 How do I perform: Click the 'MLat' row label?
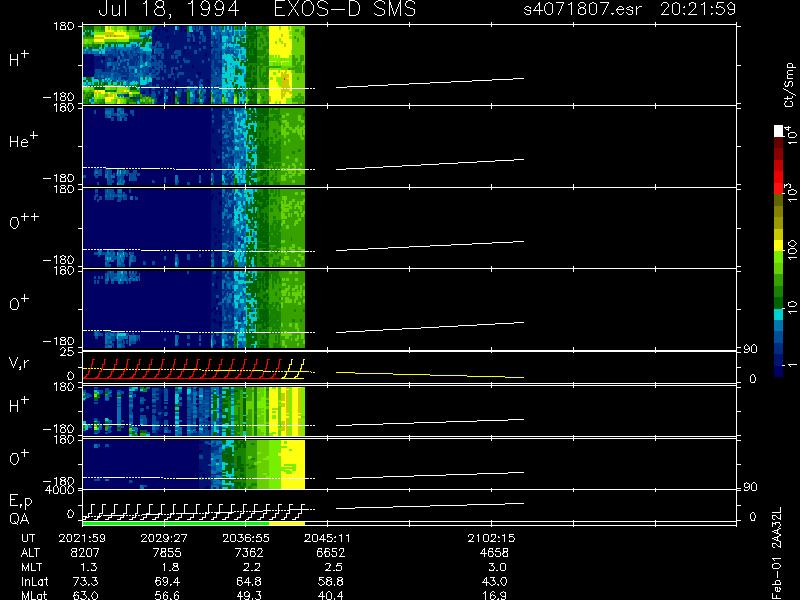click(x=34, y=595)
